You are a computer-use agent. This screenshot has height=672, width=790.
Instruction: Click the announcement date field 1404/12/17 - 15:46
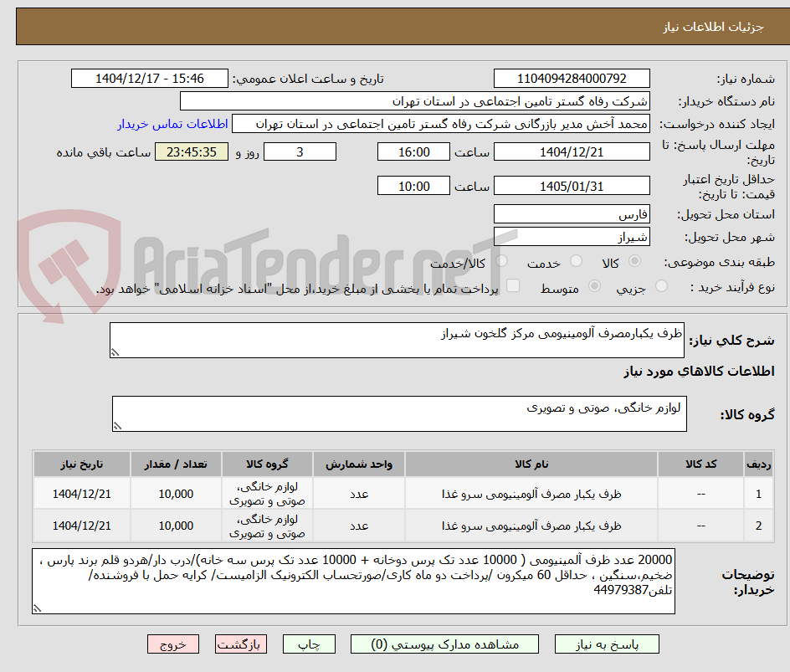tap(150, 79)
